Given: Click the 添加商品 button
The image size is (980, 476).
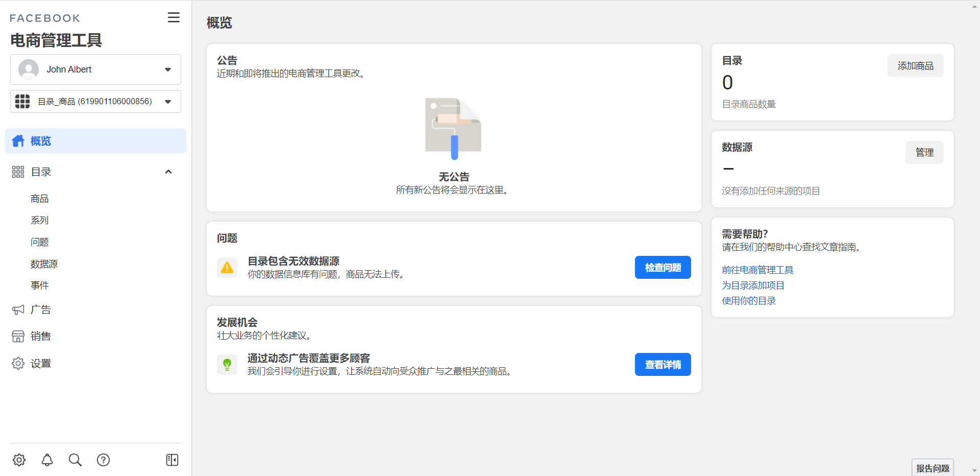Looking at the screenshot, I should pyautogui.click(x=915, y=66).
